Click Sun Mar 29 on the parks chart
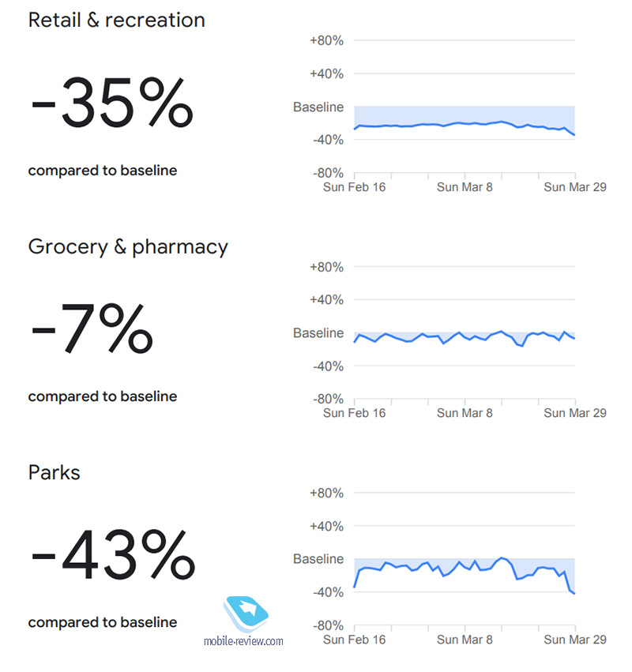Image resolution: width=632 pixels, height=672 pixels. coord(575,640)
